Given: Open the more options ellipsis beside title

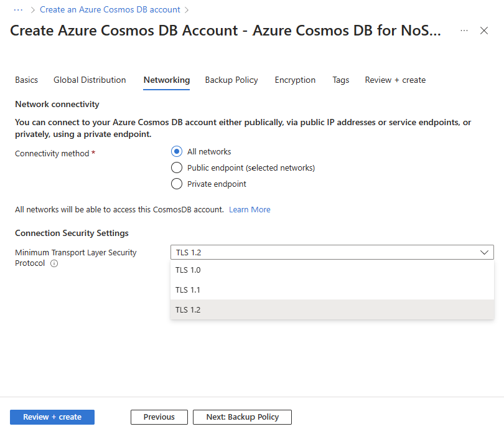Looking at the screenshot, I should 464,31.
